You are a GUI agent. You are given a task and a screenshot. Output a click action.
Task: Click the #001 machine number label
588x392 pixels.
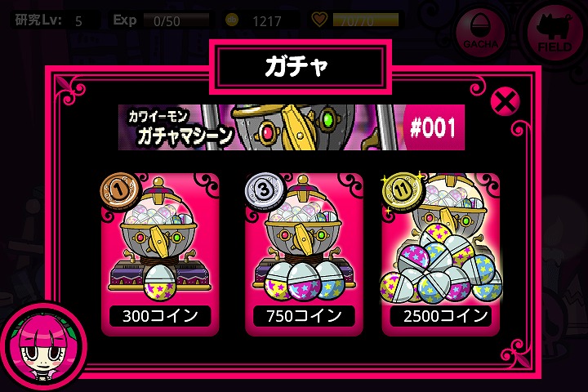coord(433,127)
